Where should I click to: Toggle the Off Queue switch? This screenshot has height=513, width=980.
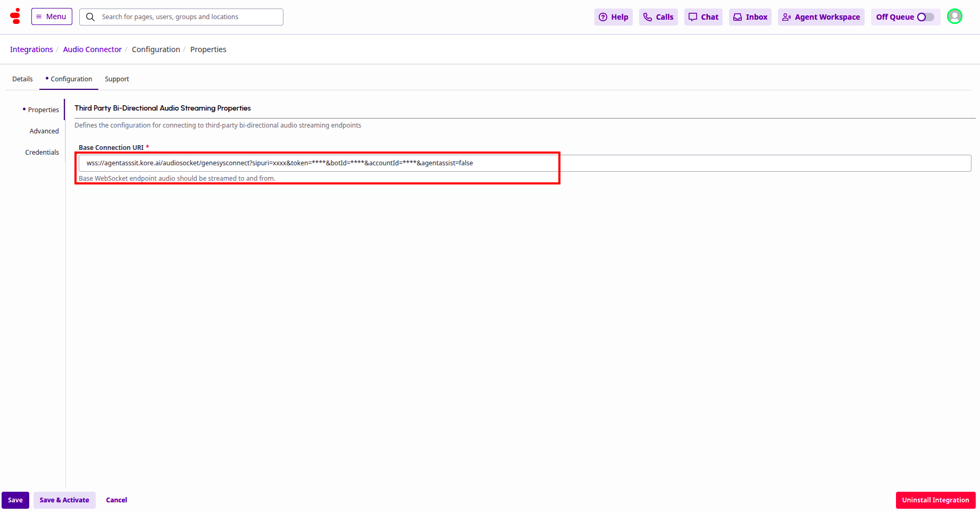pyautogui.click(x=925, y=17)
